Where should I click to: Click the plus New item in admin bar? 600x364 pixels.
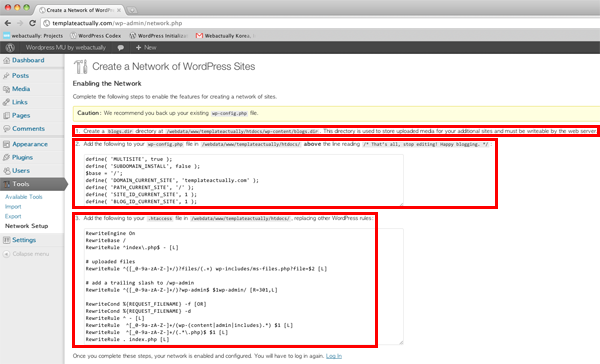click(146, 47)
